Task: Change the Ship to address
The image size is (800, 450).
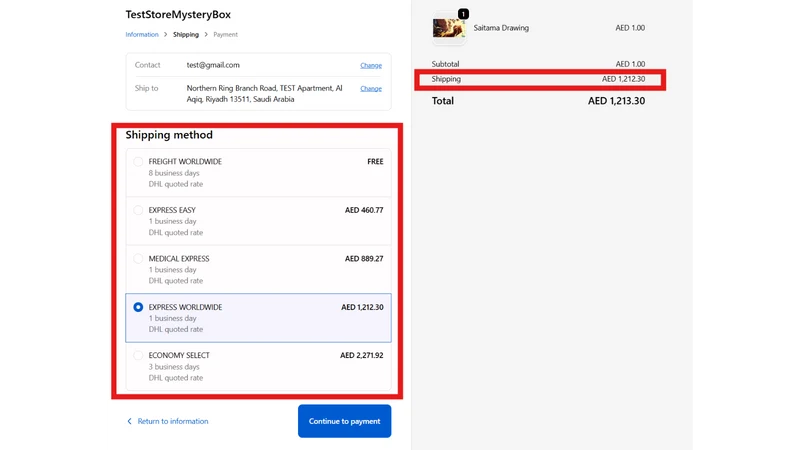Action: click(x=371, y=88)
